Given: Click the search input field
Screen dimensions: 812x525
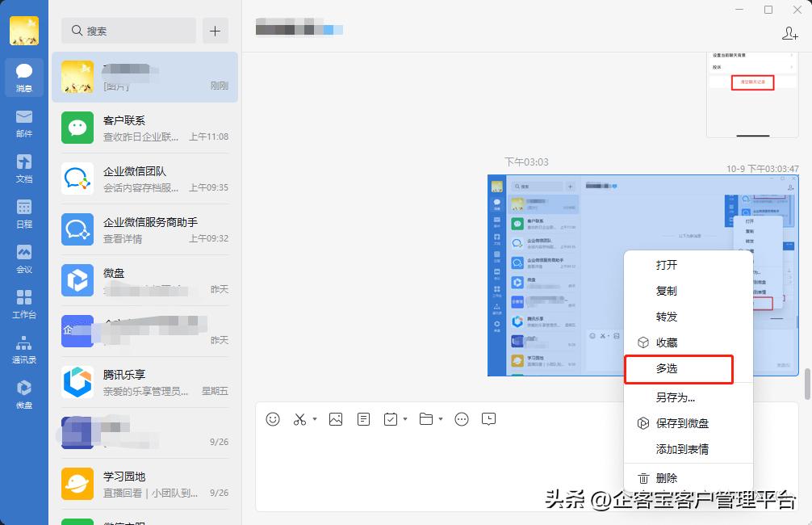Looking at the screenshot, I should click(x=128, y=30).
